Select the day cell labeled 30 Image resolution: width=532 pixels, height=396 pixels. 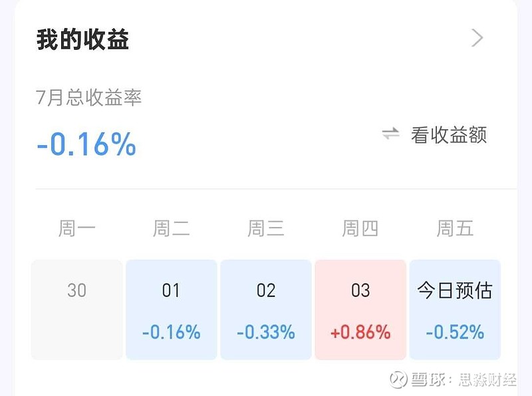(x=76, y=306)
